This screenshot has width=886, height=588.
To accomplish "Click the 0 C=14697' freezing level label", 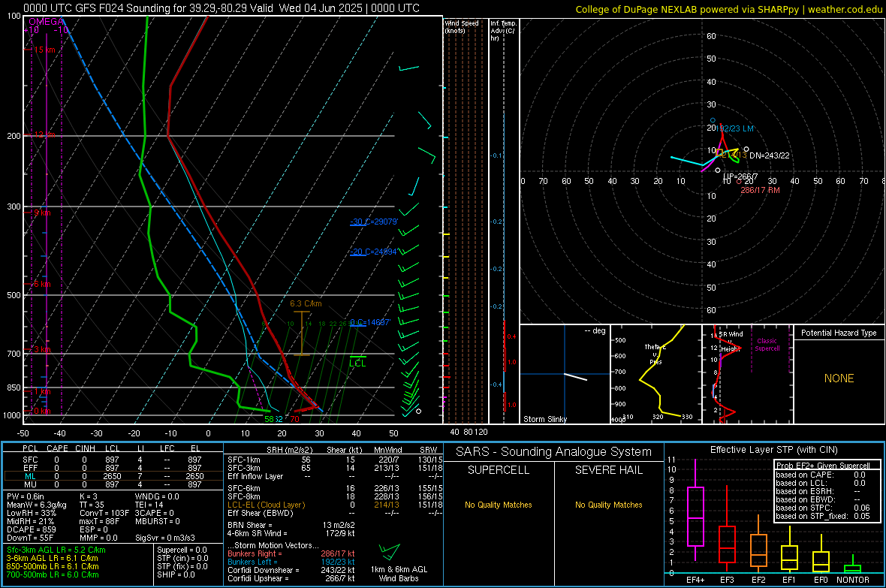I will pyautogui.click(x=370, y=322).
